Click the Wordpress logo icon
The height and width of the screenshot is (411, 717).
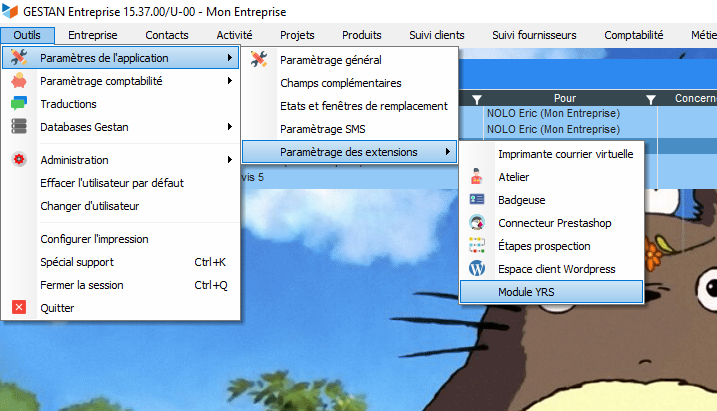(477, 269)
